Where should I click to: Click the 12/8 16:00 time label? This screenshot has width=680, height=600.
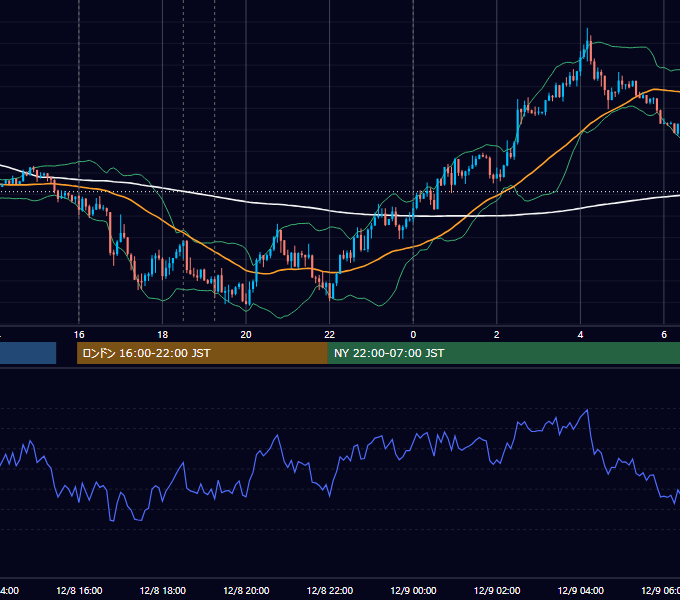pos(79,591)
